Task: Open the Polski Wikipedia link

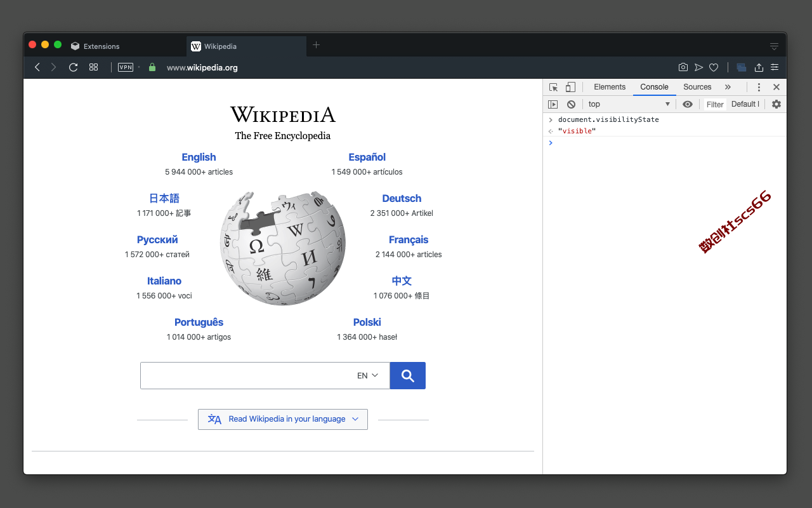Action: tap(367, 322)
